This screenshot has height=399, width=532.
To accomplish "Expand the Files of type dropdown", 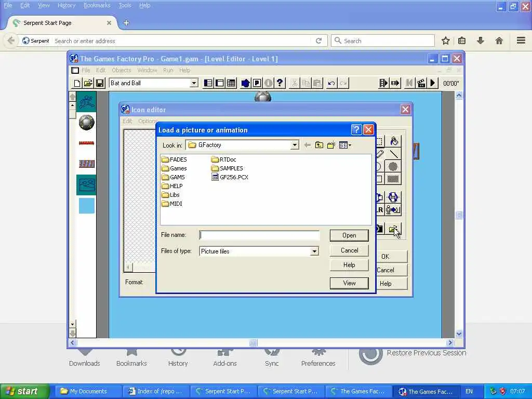I will (x=314, y=251).
